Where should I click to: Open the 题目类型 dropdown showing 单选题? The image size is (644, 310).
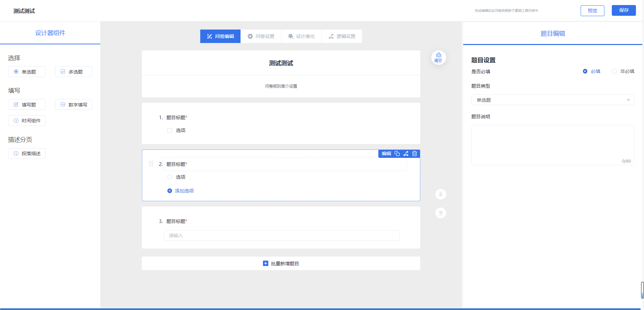(553, 100)
